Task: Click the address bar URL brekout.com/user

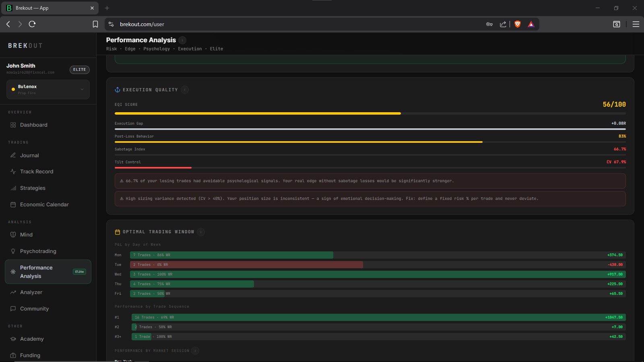Action: pyautogui.click(x=142, y=24)
